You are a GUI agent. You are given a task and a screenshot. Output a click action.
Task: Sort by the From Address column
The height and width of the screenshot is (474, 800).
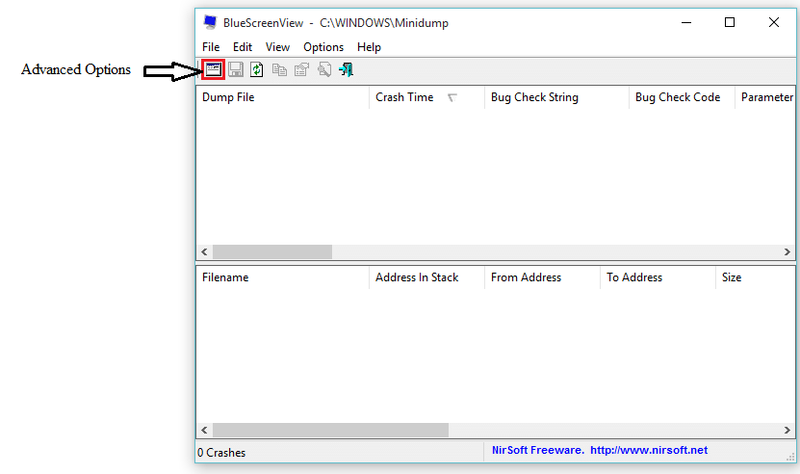click(542, 277)
